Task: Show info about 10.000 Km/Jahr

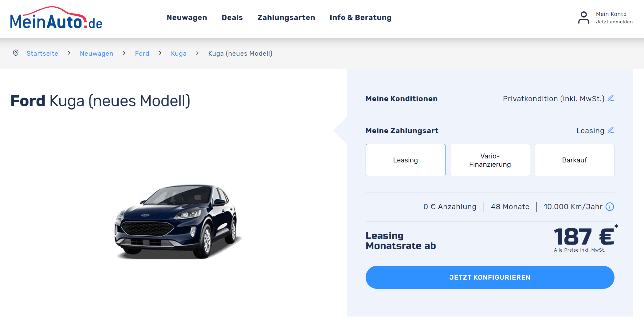Action: point(610,207)
